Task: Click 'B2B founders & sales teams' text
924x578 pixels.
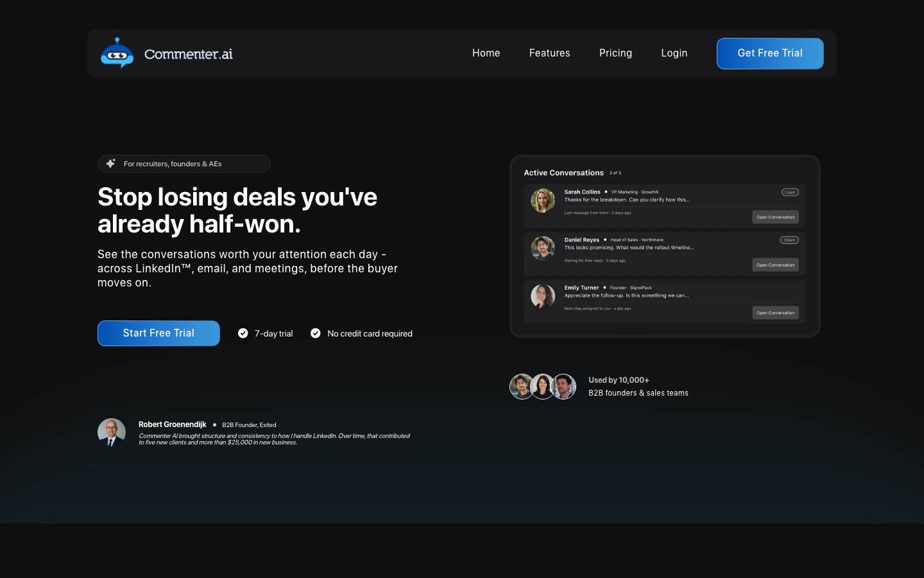Action: [x=638, y=393]
